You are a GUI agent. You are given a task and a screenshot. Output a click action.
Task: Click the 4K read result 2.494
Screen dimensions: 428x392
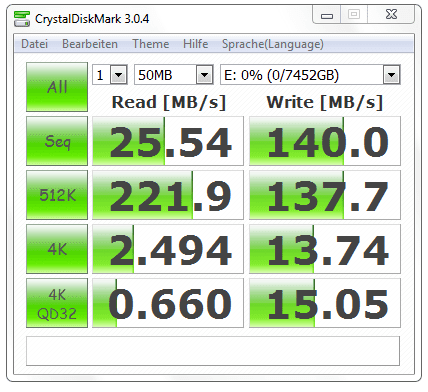coord(168,249)
